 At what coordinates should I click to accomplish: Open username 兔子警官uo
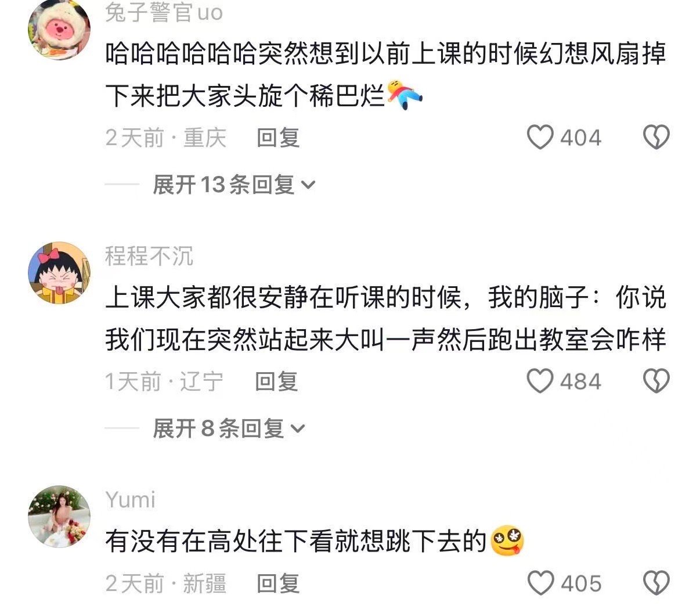tap(164, 12)
